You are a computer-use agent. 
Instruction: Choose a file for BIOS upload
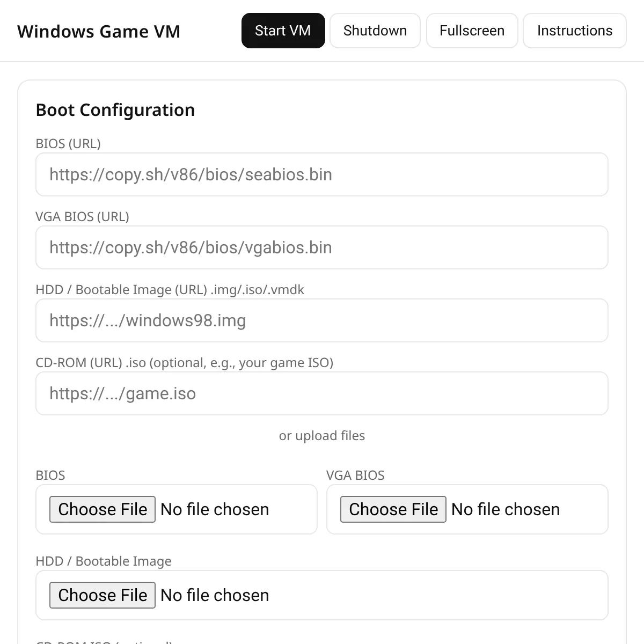pos(103,509)
